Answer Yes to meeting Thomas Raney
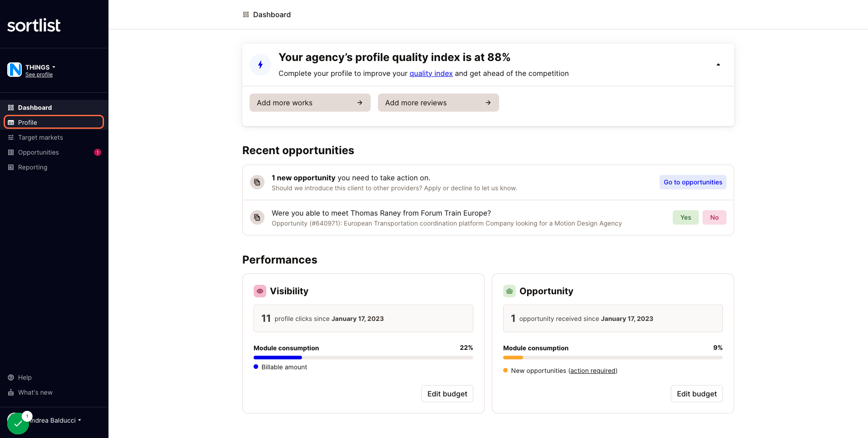The width and height of the screenshot is (868, 438). [686, 217]
